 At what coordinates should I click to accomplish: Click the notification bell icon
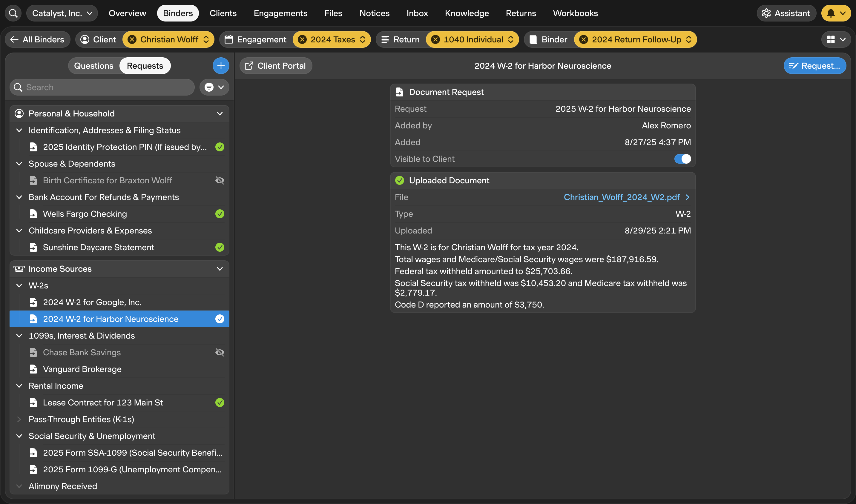[x=831, y=13]
